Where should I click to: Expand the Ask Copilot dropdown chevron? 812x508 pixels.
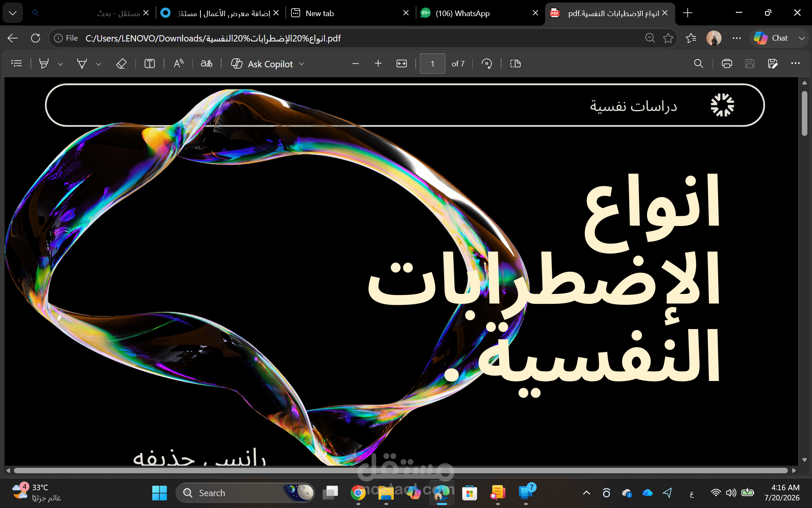[302, 64]
